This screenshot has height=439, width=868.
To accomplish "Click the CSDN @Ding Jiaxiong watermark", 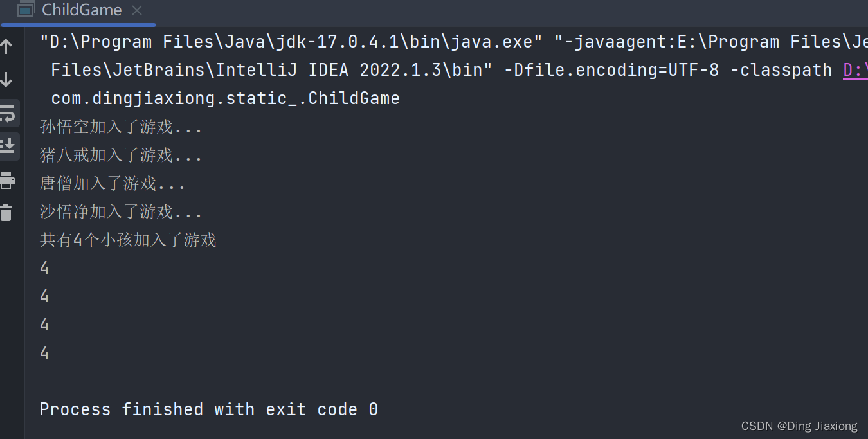I will pyautogui.click(x=799, y=426).
